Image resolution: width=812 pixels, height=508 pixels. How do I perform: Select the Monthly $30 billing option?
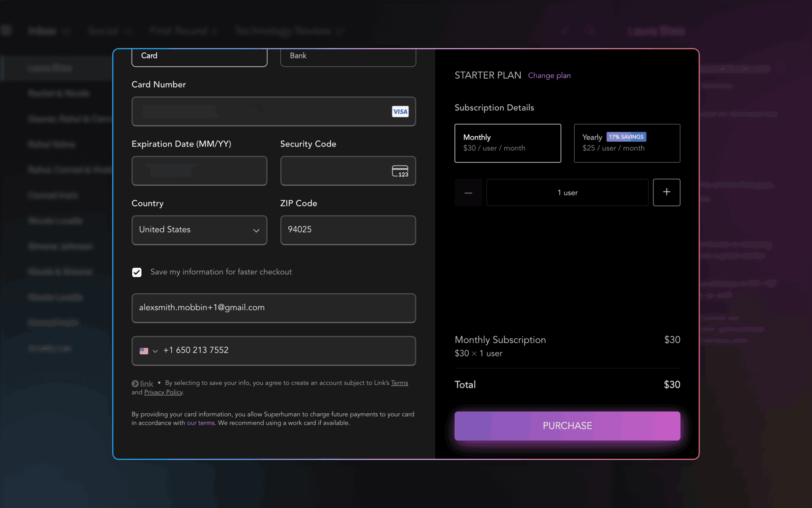507,143
